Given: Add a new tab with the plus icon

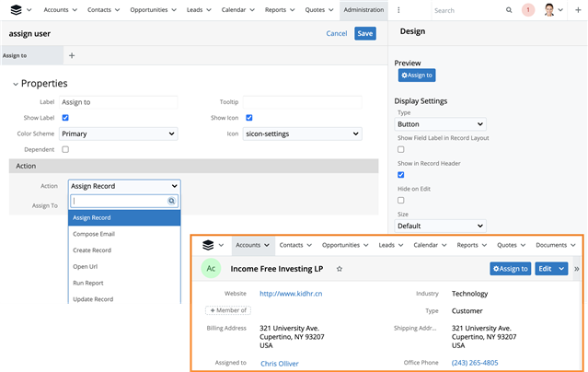Looking at the screenshot, I should [x=72, y=55].
